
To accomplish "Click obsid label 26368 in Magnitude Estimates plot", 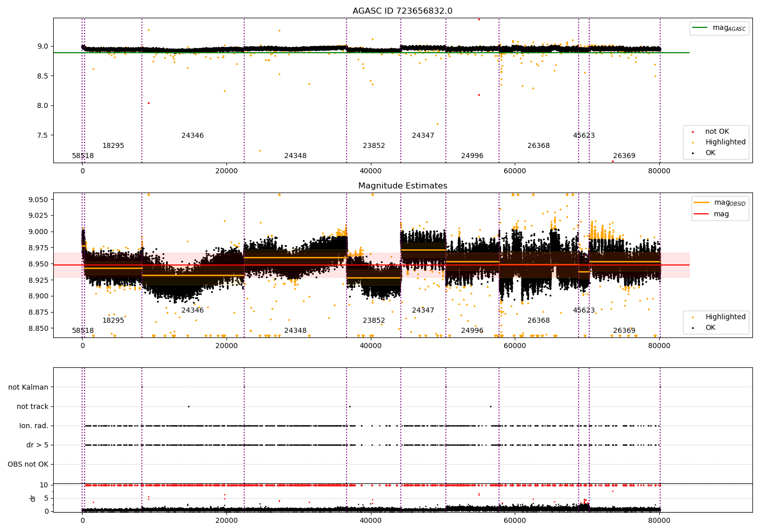I will click(x=539, y=321).
